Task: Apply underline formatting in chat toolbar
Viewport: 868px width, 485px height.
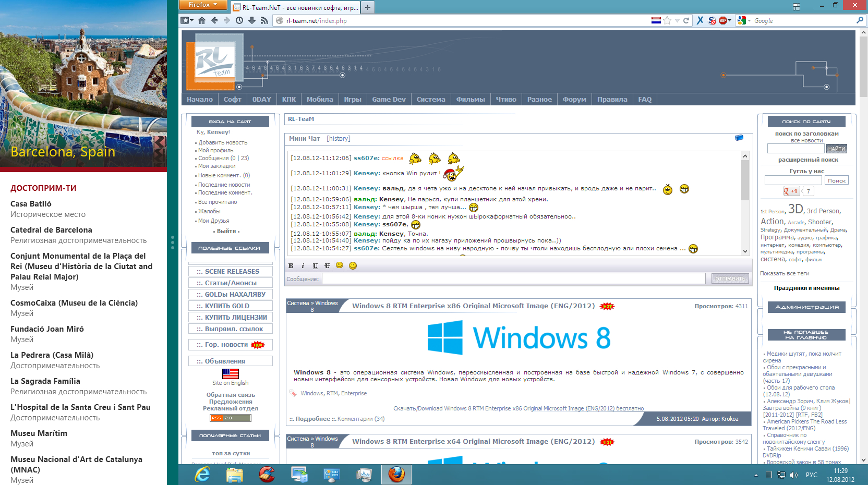Action: 315,266
